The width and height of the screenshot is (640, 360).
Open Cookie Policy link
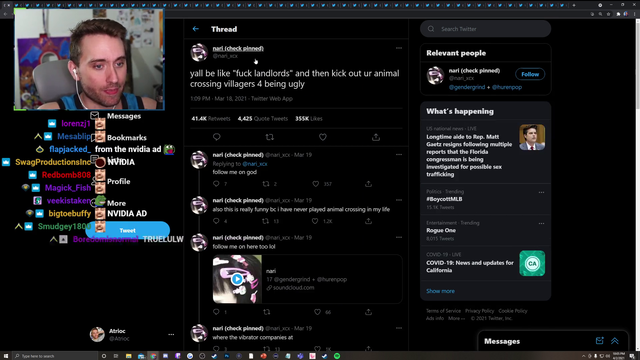pos(513,311)
